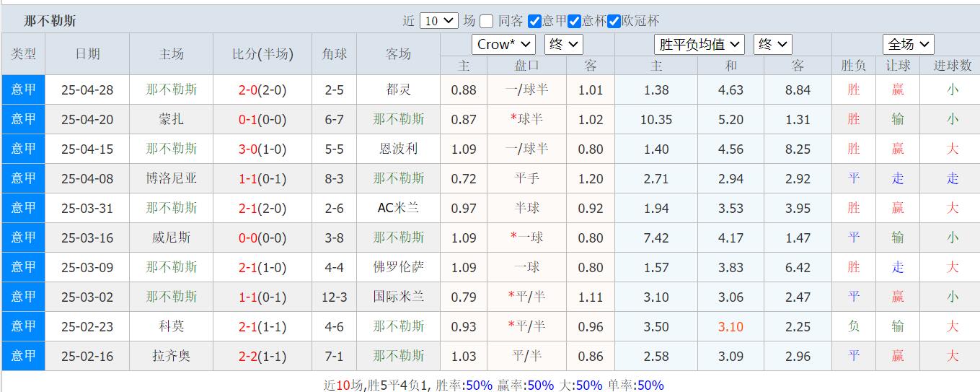
Task: Enable the 同客 checkbox
Action: 487,21
